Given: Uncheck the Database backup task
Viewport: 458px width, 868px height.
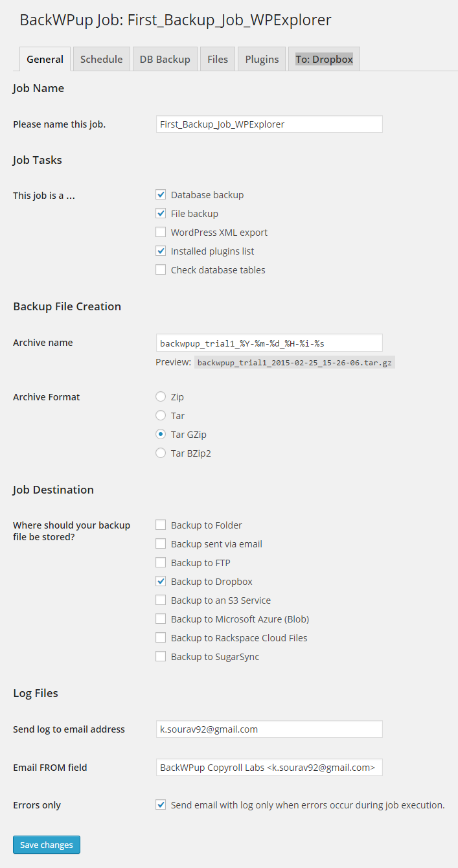Looking at the screenshot, I should click(161, 194).
